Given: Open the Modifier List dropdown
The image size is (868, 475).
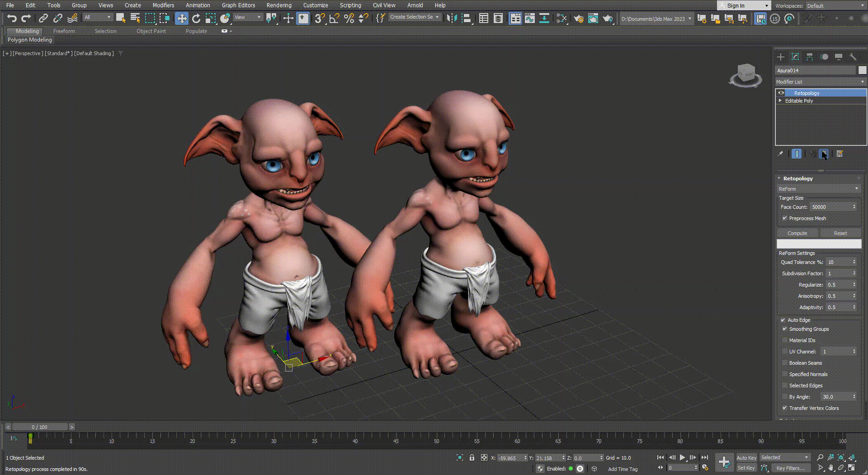Looking at the screenshot, I should click(x=820, y=82).
